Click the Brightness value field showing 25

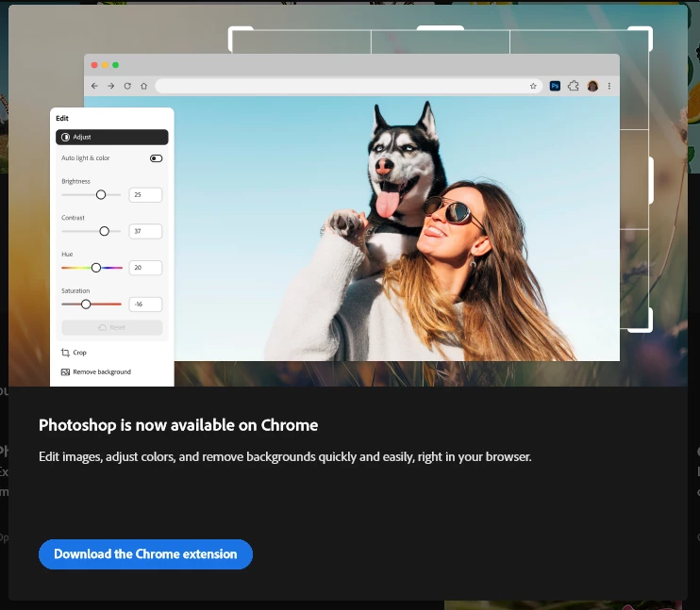coord(145,194)
